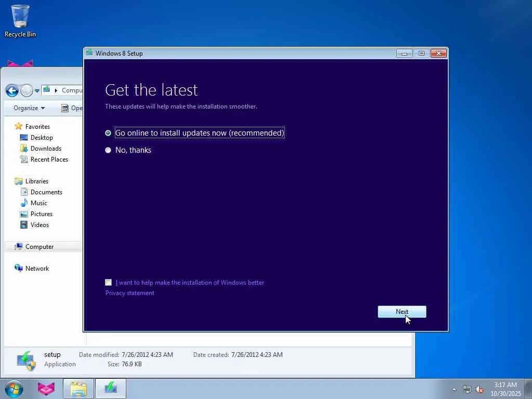The height and width of the screenshot is (399, 532).
Task: Click the Windows 8 Setup title bar icon
Action: 89,52
